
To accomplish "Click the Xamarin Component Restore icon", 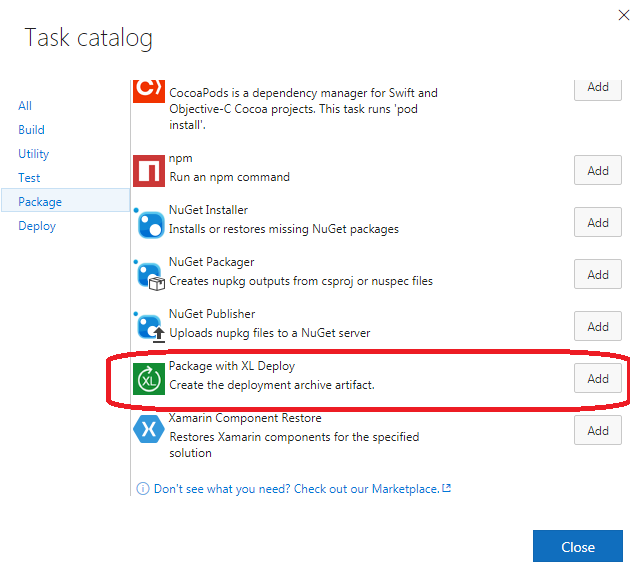I will pyautogui.click(x=149, y=429).
